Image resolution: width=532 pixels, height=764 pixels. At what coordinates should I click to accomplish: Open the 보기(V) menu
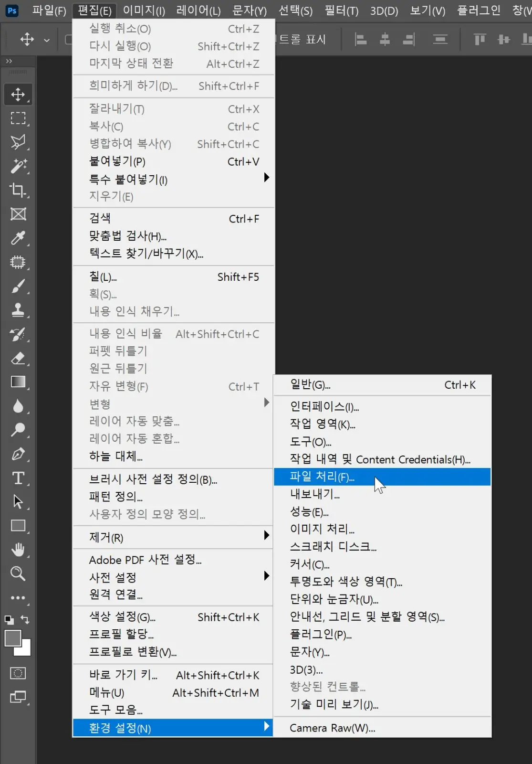(x=428, y=10)
